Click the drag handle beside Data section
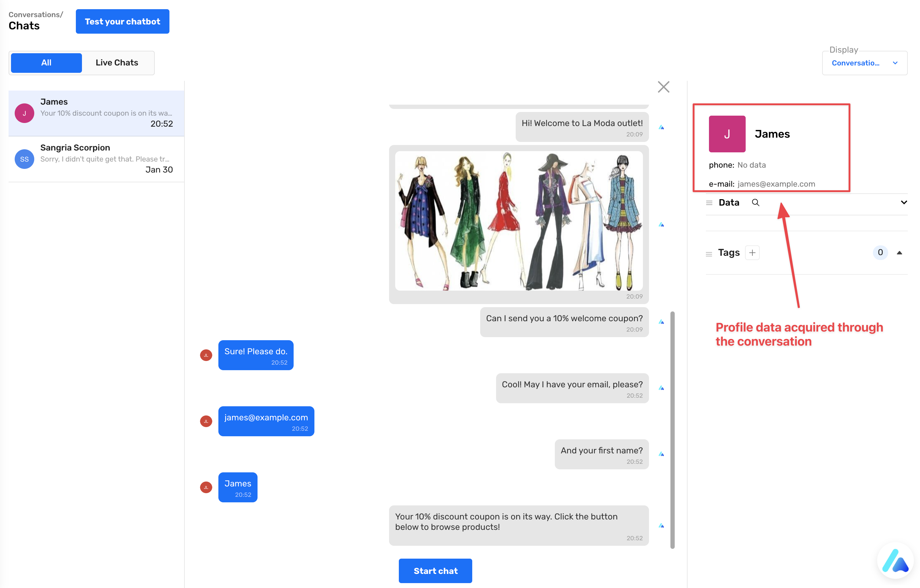Screen dimensions: 920x588 click(709, 203)
